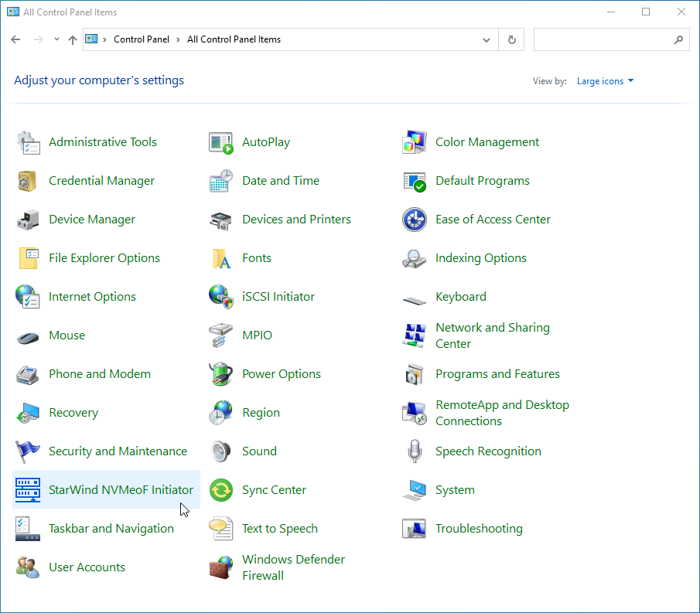Click the StarWind NVMeoF Initiator icon
This screenshot has width=700, height=613.
click(28, 490)
